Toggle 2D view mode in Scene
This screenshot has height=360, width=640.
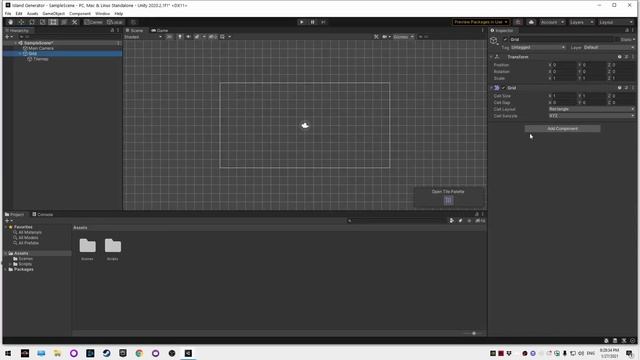[x=169, y=37]
